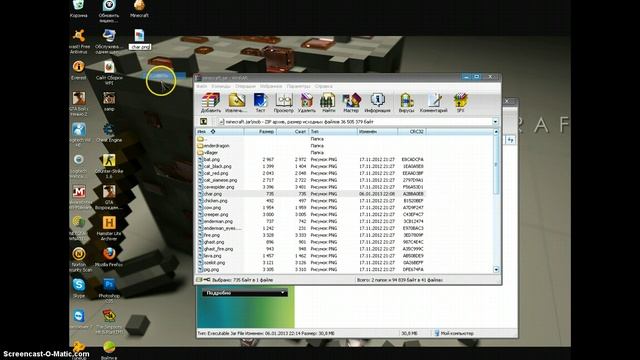Screen dimensions: 640x360
Task: Select the char.png row in the archive
Action: click(x=310, y=194)
